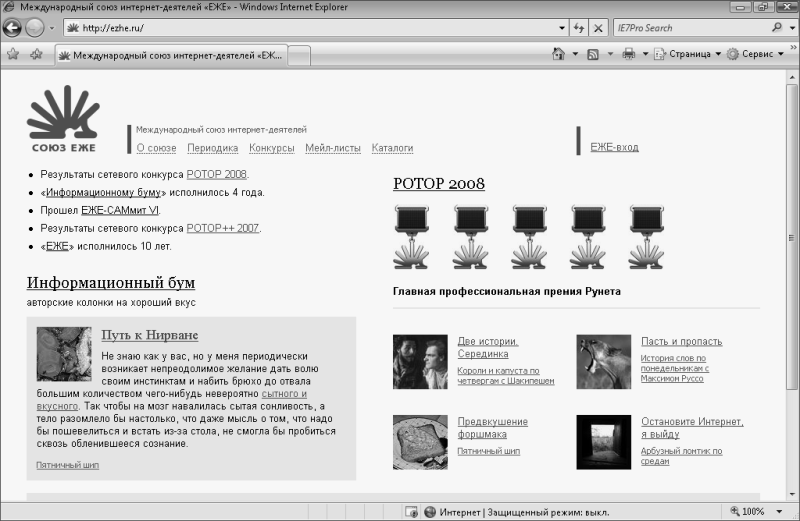Click the Путь к Нирване article thumbnail
Viewport: 800px width, 521px height.
[x=64, y=354]
